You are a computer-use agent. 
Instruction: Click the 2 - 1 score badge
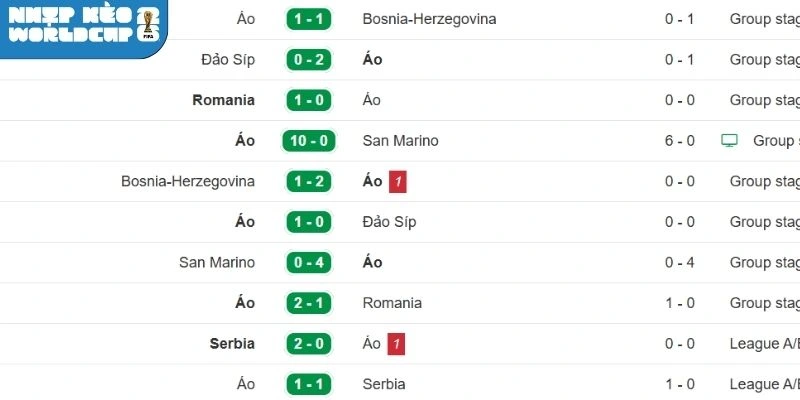pyautogui.click(x=309, y=303)
